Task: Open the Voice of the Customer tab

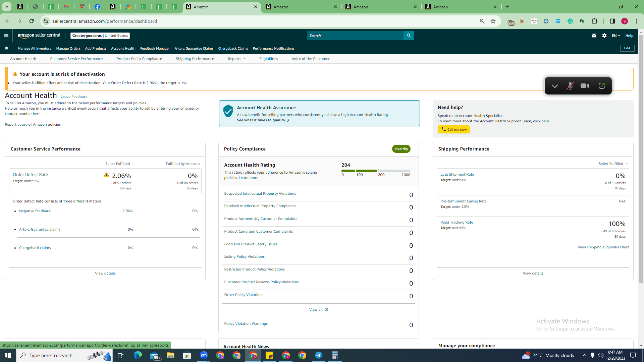Action: pyautogui.click(x=311, y=59)
